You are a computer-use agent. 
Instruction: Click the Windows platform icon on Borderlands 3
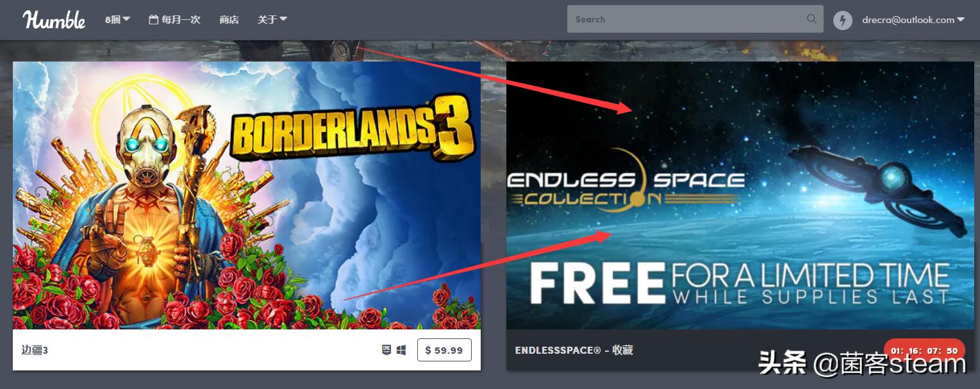[x=401, y=350]
